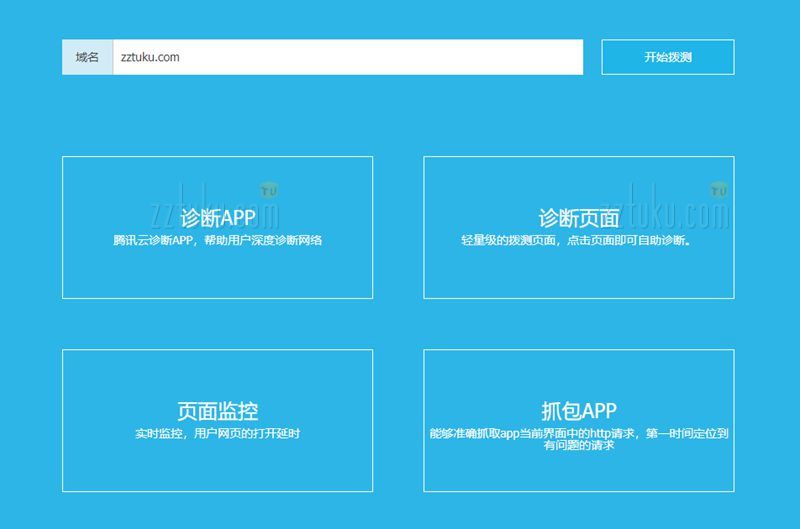The image size is (800, 529).
Task: Focus the domain input field
Action: pos(400,57)
